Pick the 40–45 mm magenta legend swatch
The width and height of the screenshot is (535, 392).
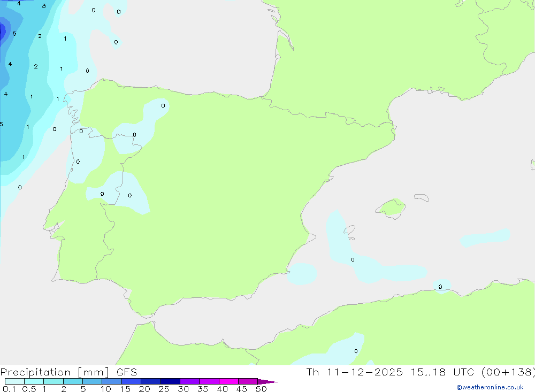(x=228, y=381)
